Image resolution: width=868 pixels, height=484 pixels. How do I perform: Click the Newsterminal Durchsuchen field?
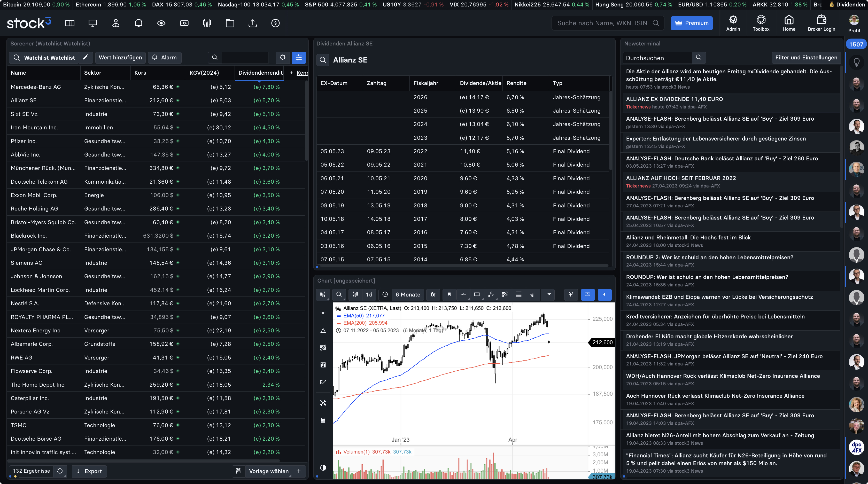(x=657, y=58)
